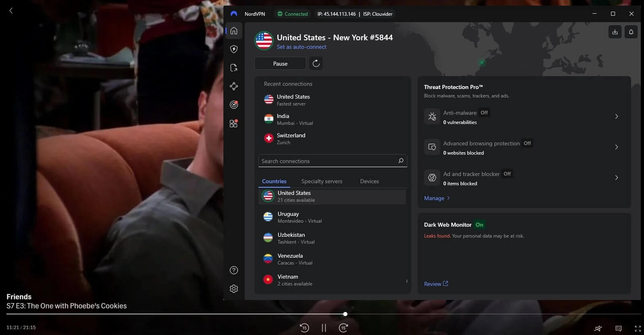Open the file sharing sidebar icon
The width and height of the screenshot is (644, 335).
[x=234, y=68]
